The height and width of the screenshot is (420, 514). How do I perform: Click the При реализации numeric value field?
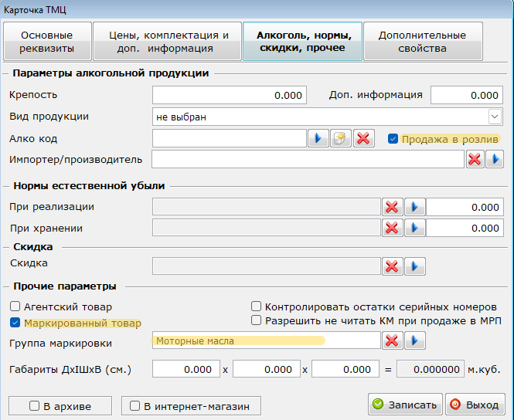(465, 207)
